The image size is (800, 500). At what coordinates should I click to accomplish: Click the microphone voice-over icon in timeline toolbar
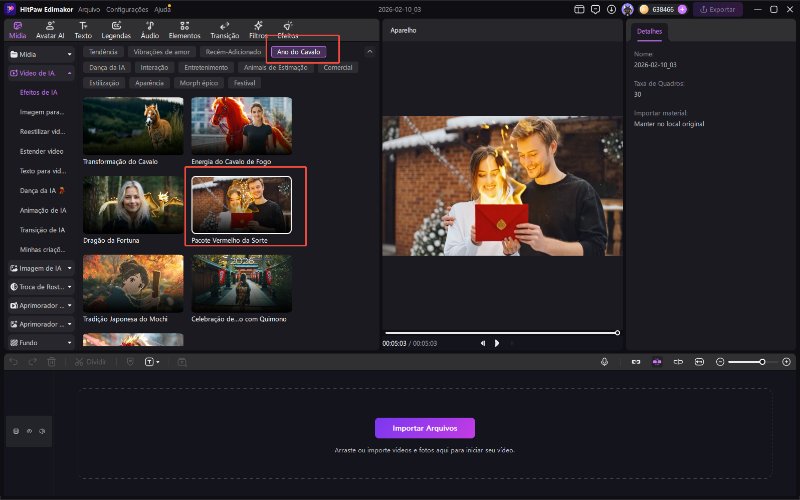tap(605, 361)
